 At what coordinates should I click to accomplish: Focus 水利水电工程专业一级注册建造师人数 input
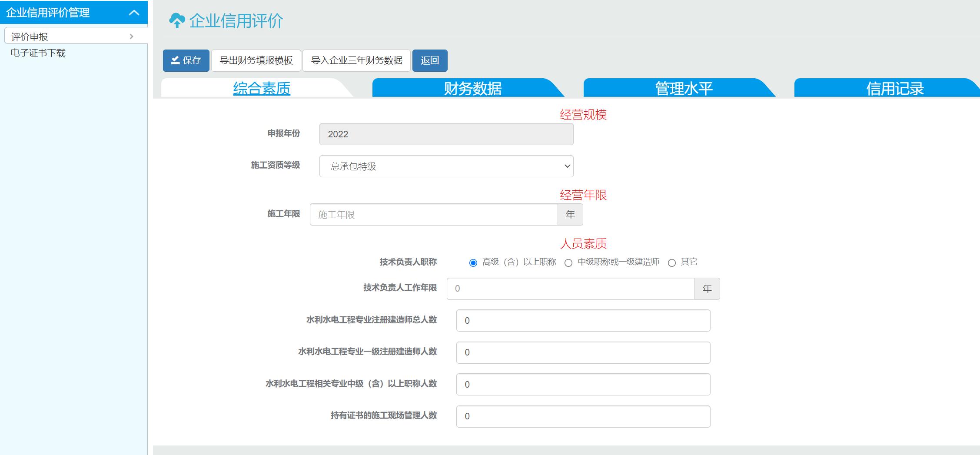pos(583,352)
